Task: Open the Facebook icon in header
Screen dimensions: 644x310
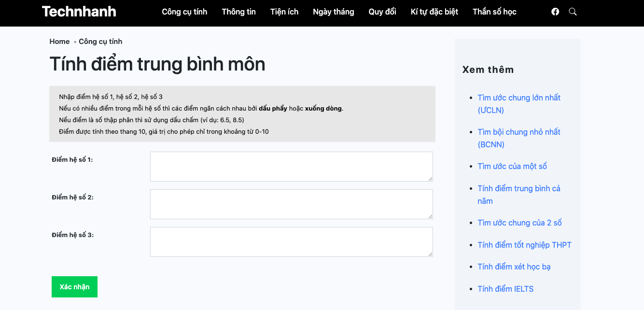Action: [555, 12]
